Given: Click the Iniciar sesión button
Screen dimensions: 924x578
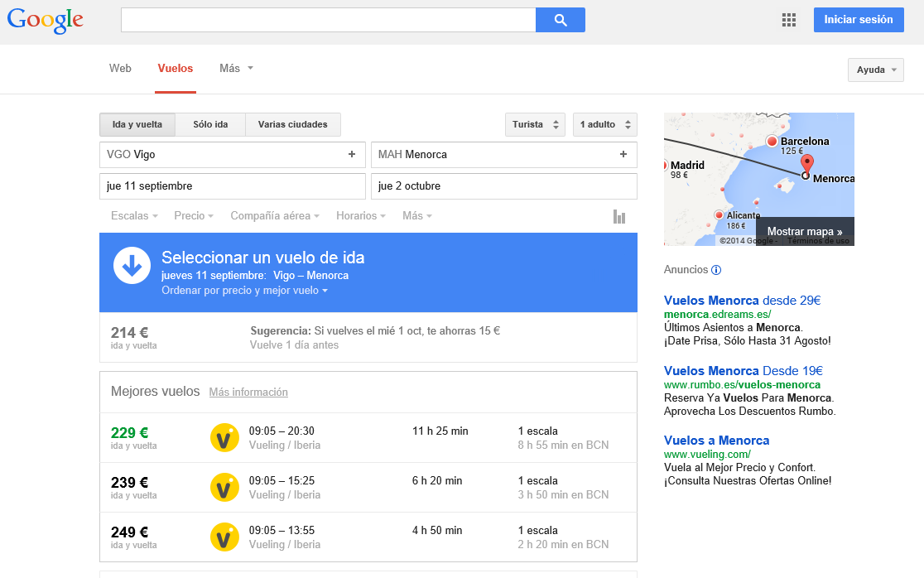Looking at the screenshot, I should click(859, 20).
